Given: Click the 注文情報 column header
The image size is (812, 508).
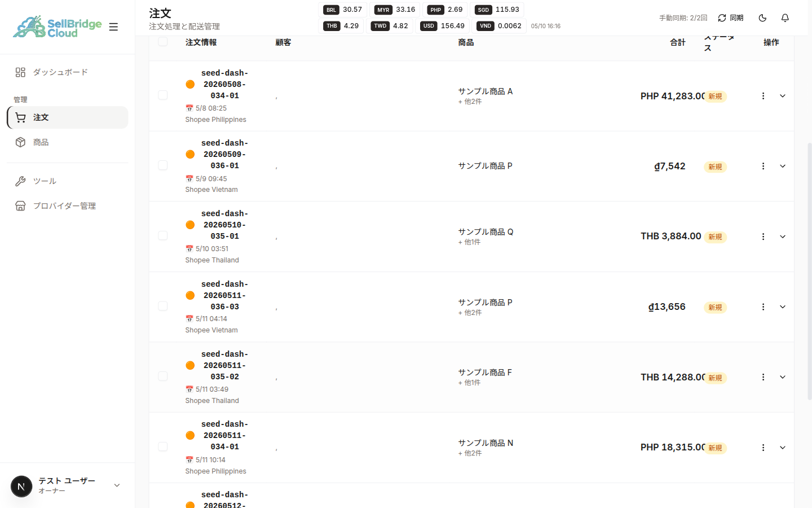Looking at the screenshot, I should (x=201, y=42).
